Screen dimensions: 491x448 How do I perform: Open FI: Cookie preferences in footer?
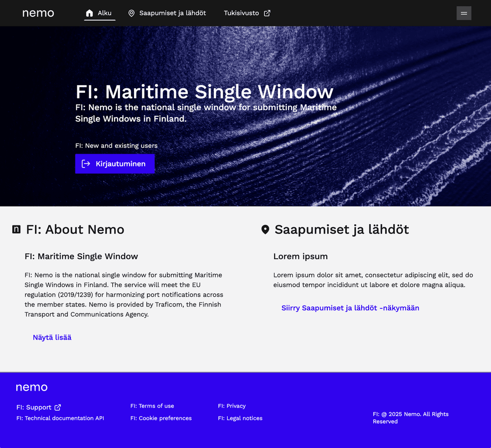[161, 418]
